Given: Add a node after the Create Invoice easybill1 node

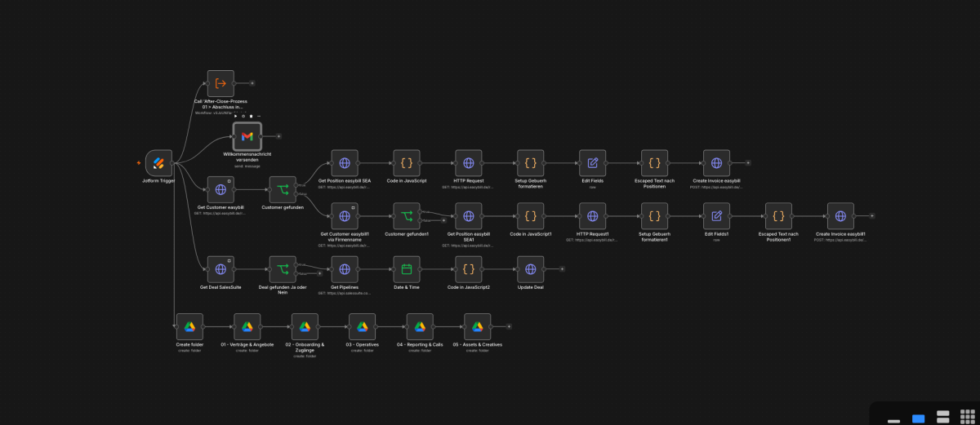Looking at the screenshot, I should click(x=872, y=216).
